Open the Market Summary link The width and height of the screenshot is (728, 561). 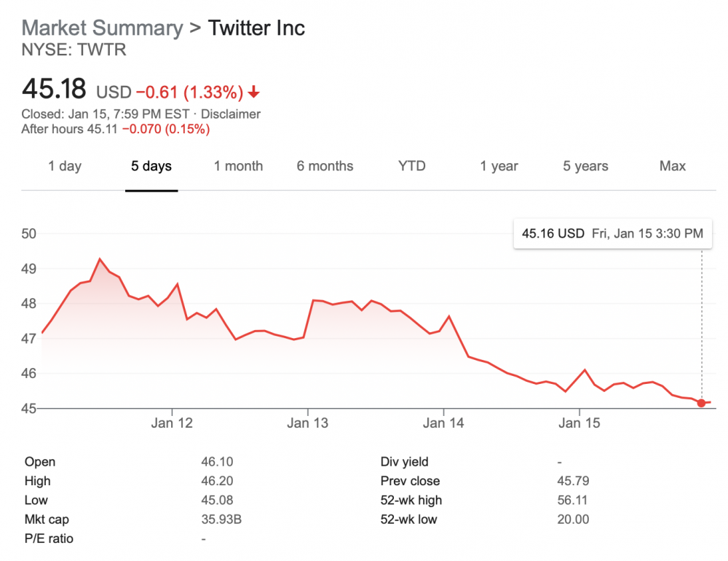click(x=103, y=28)
